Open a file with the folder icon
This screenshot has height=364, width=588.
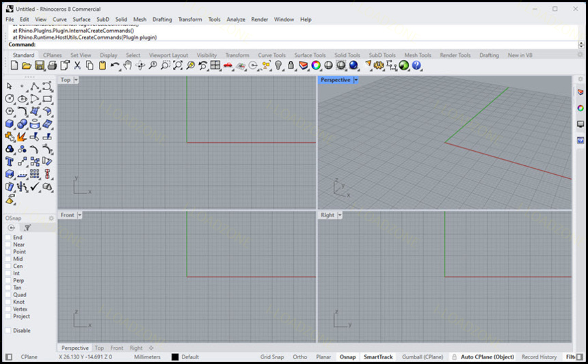[27, 66]
